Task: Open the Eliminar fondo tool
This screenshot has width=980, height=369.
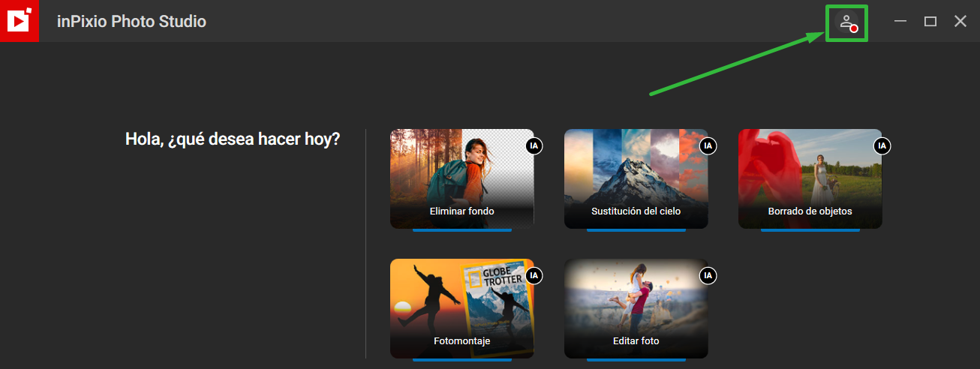Action: 462,178
